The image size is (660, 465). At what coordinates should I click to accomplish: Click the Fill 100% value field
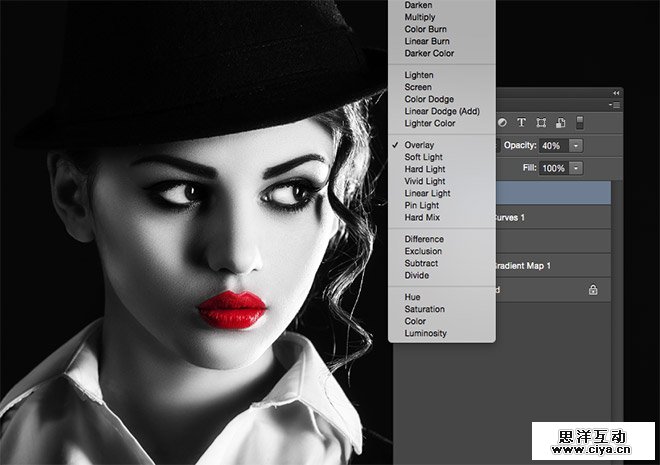point(553,168)
